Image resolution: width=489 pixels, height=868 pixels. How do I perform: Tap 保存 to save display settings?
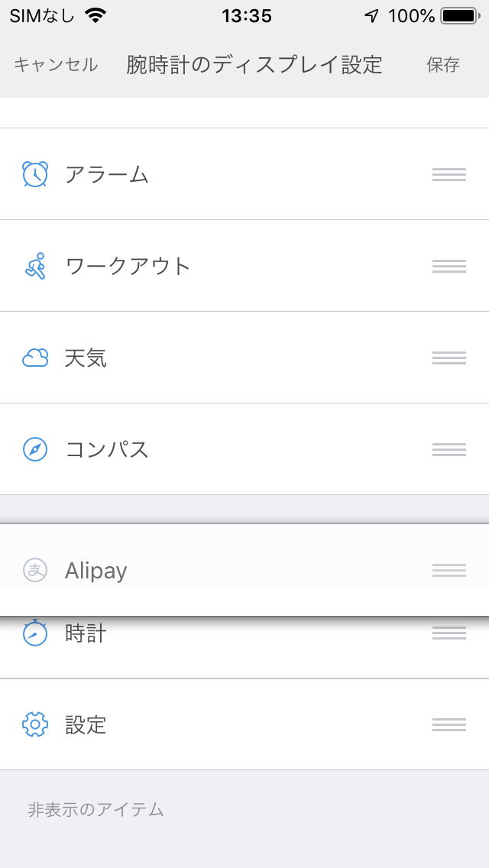click(443, 65)
